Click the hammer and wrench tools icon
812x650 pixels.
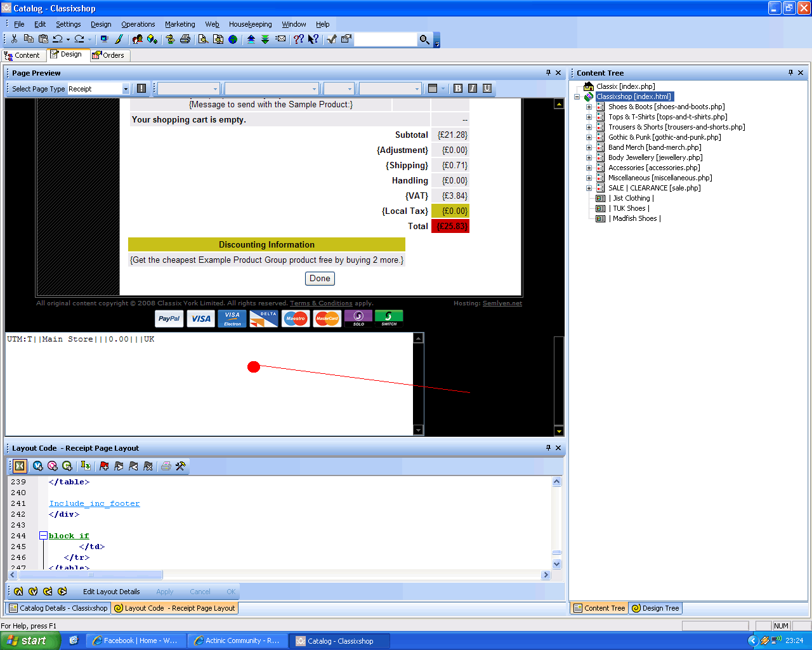point(181,466)
